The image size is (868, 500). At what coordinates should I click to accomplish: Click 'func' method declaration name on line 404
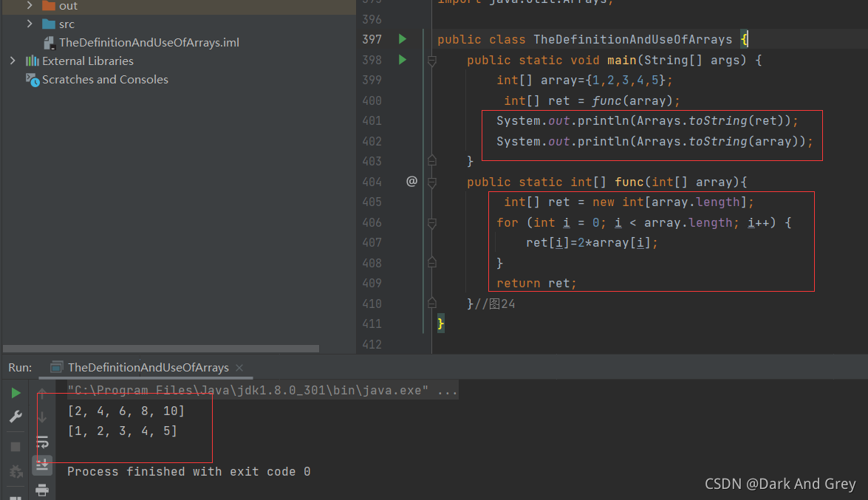(629, 182)
